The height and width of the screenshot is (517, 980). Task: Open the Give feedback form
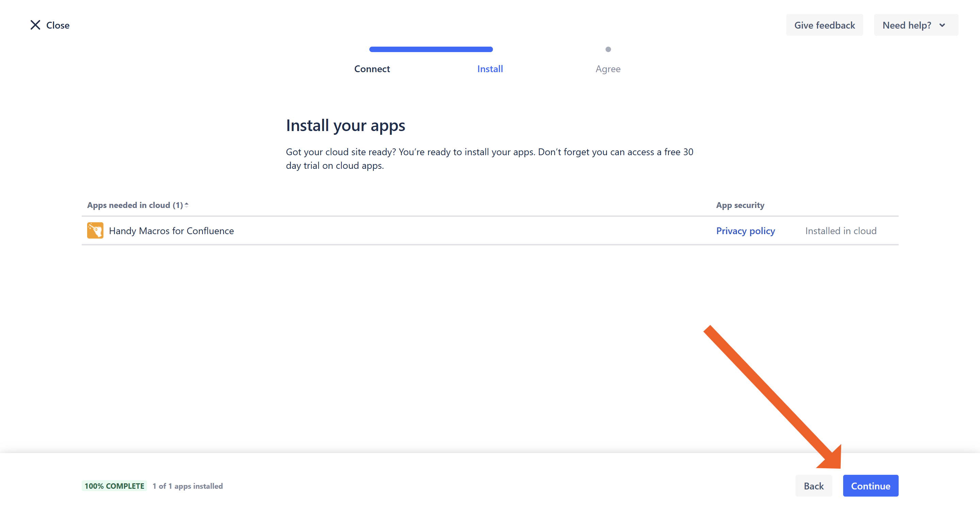click(824, 25)
